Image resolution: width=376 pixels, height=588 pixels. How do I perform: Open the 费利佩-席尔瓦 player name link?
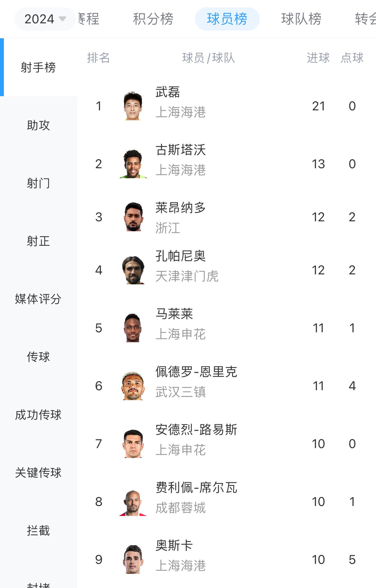tap(196, 488)
